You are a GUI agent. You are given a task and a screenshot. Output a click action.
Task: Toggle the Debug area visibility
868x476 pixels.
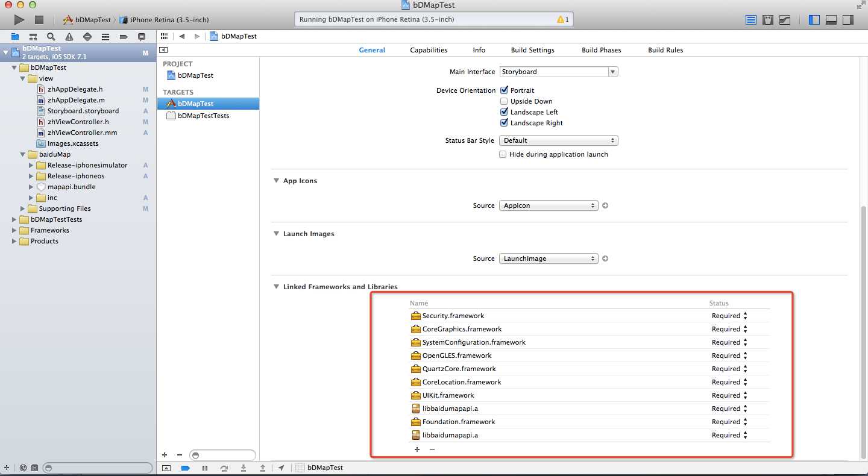point(831,20)
